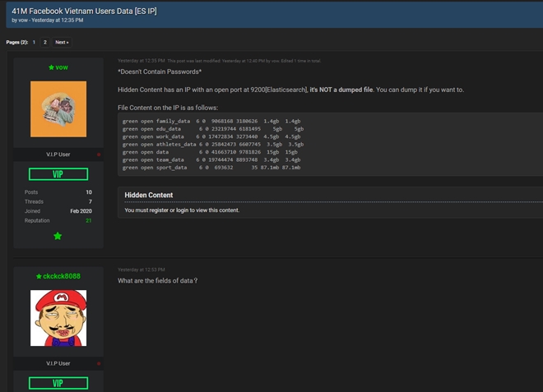Viewport: 543px width, 392px height.
Task: Click green star icon beside vow username
Action: click(x=51, y=67)
